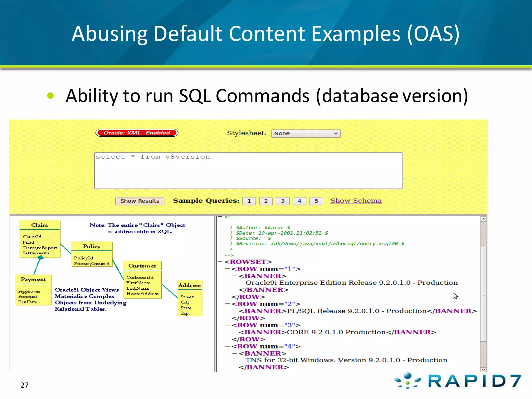Click the DamageReport field in Claim
The height and width of the screenshot is (399, 532).
[x=40, y=248]
